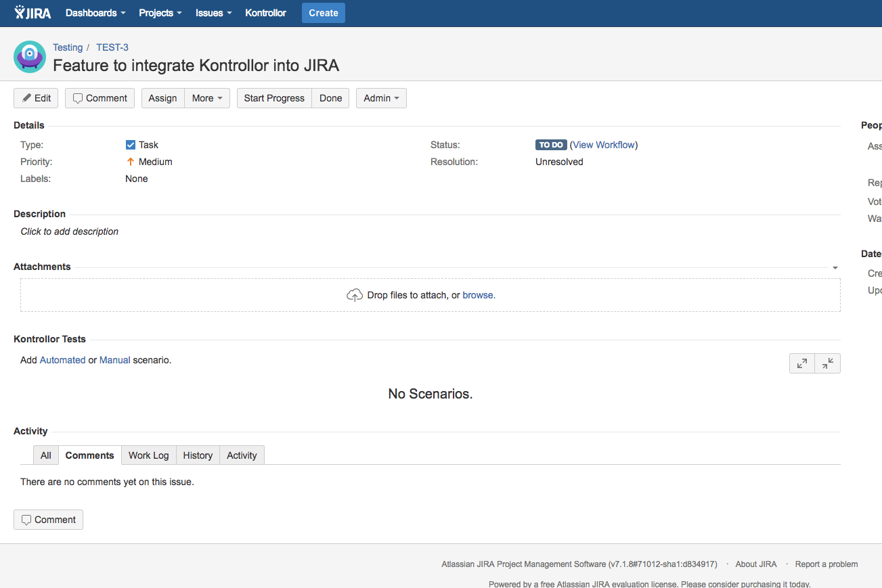Screen dimensions: 882x588
Task: Click the 'No Scenarios.' text
Action: (x=431, y=394)
